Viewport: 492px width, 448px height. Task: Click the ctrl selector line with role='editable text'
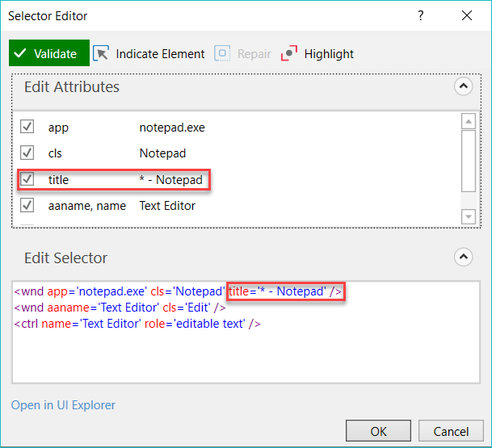click(137, 324)
